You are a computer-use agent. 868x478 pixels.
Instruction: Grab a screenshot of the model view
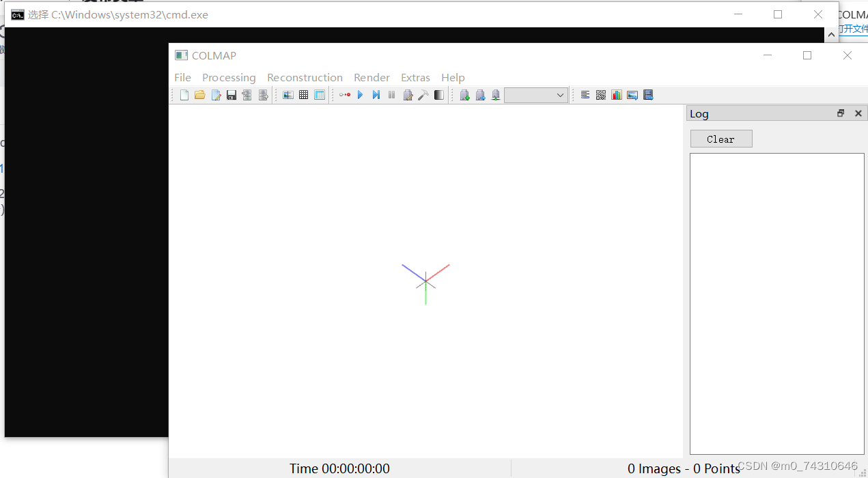(632, 95)
